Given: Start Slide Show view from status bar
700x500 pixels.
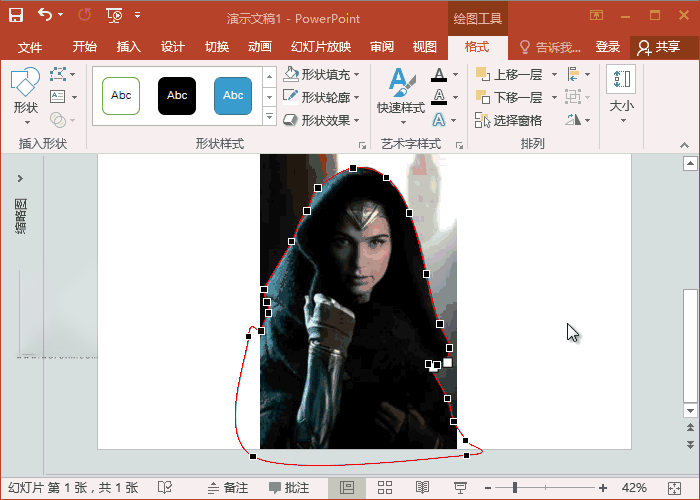Looking at the screenshot, I should click(x=460, y=488).
